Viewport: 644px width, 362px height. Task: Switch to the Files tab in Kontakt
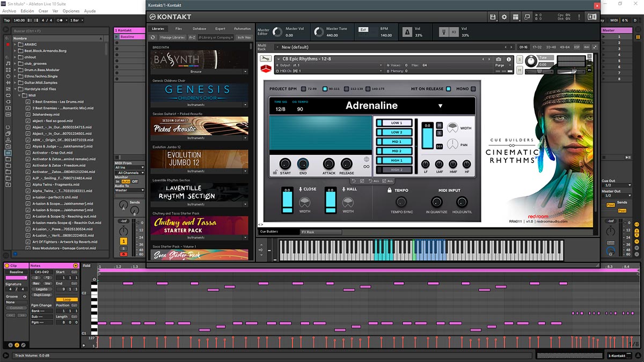coord(179,28)
